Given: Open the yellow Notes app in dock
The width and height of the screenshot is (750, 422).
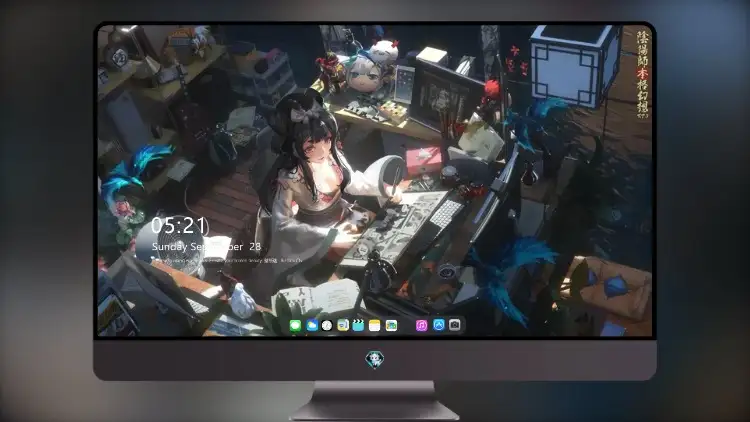Looking at the screenshot, I should point(375,325).
